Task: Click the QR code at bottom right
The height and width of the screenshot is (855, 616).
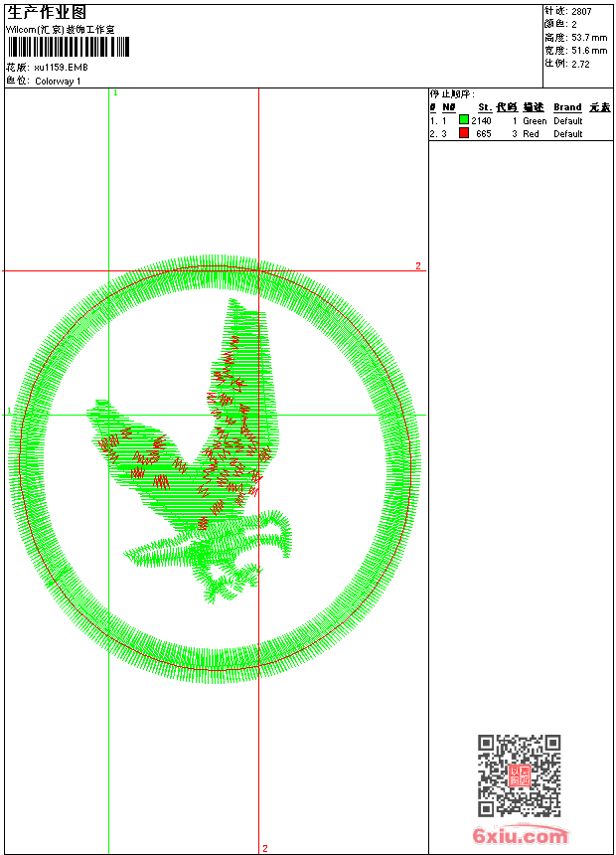Action: coord(519,774)
